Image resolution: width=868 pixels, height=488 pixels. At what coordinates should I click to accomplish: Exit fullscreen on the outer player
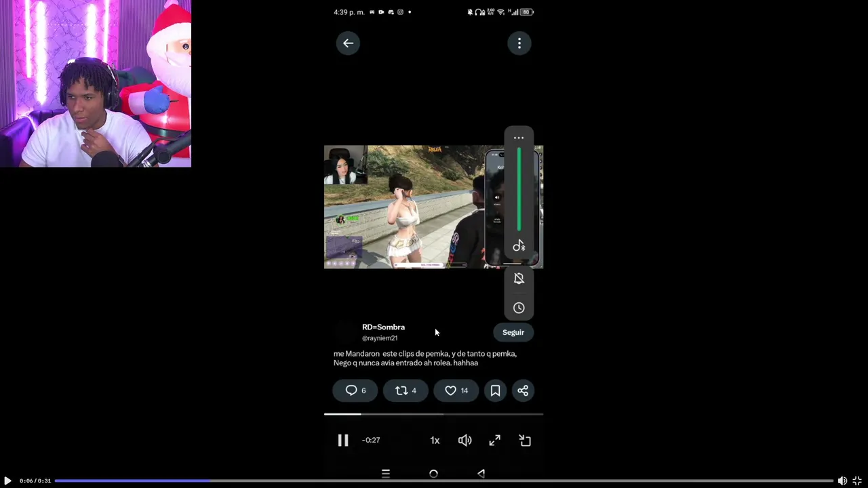(x=857, y=481)
